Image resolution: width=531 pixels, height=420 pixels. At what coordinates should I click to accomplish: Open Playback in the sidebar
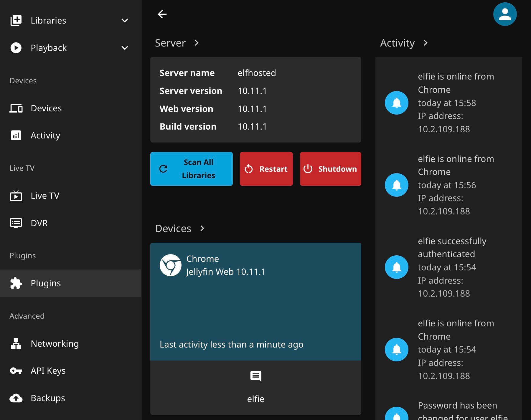tap(70, 48)
